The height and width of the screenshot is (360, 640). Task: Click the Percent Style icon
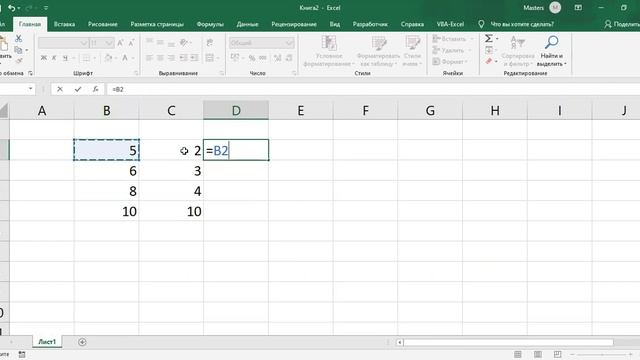[252, 58]
